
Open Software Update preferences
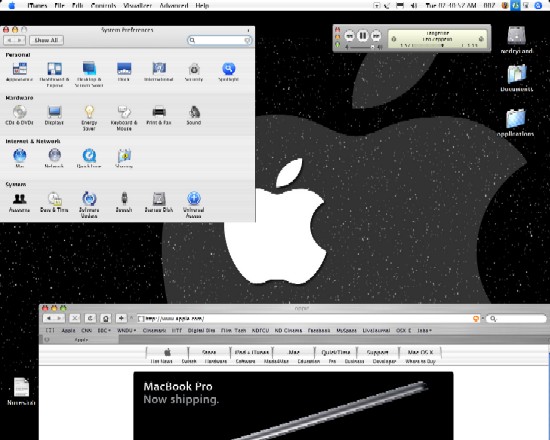[89, 205]
